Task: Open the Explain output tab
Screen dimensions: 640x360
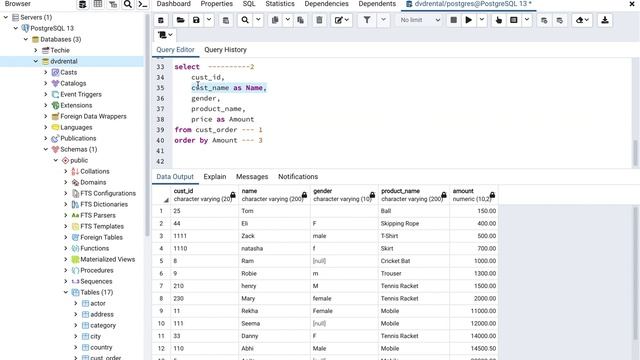Action: click(x=215, y=177)
